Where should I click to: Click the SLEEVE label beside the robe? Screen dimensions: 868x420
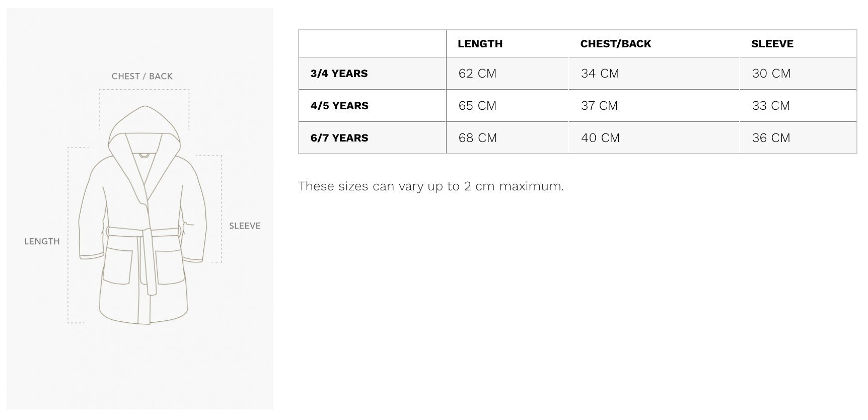pos(245,226)
